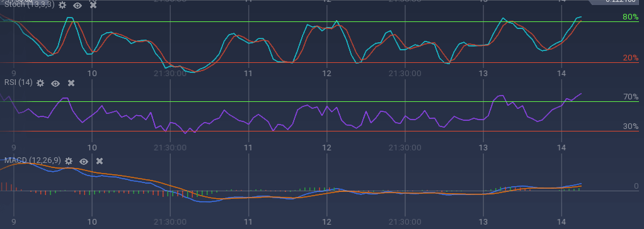Toggle MACD indicator visibility eye
This screenshot has height=229, width=644.
pyautogui.click(x=84, y=161)
